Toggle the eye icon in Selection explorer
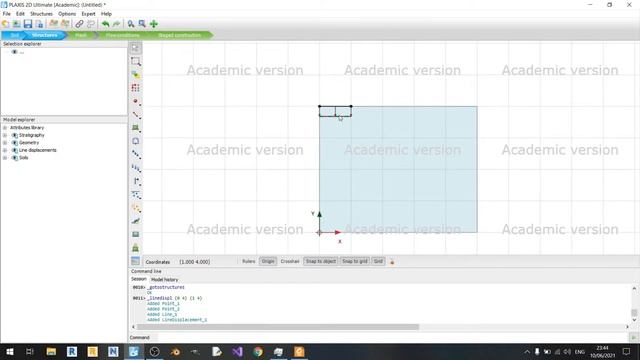640x360 pixels. point(15,52)
